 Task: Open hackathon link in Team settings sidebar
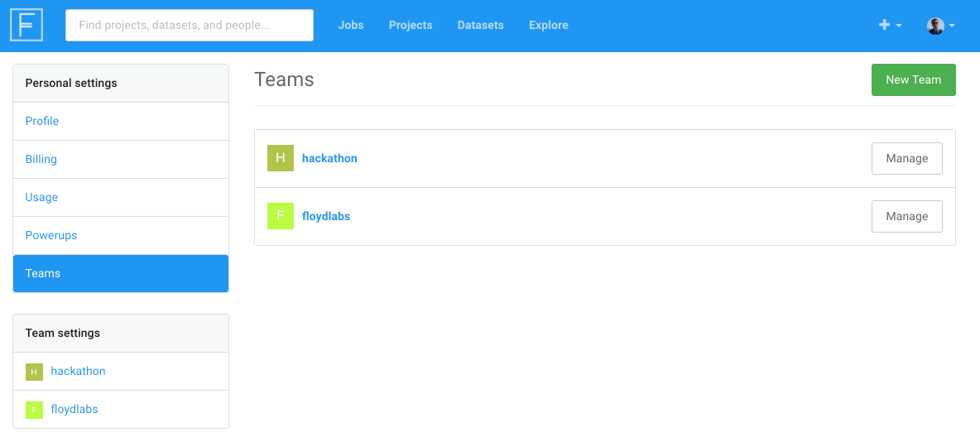click(x=78, y=372)
